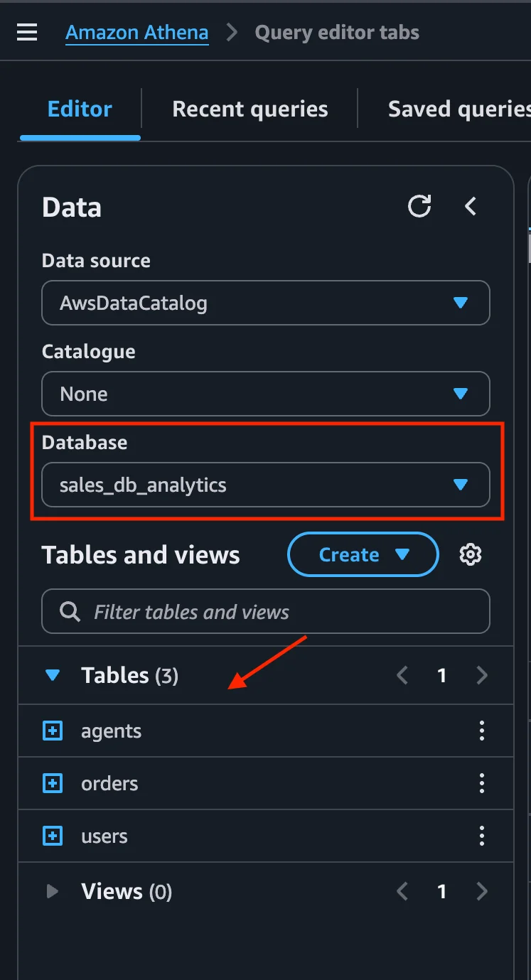This screenshot has width=531, height=980.
Task: Click the Create button
Action: tap(363, 554)
